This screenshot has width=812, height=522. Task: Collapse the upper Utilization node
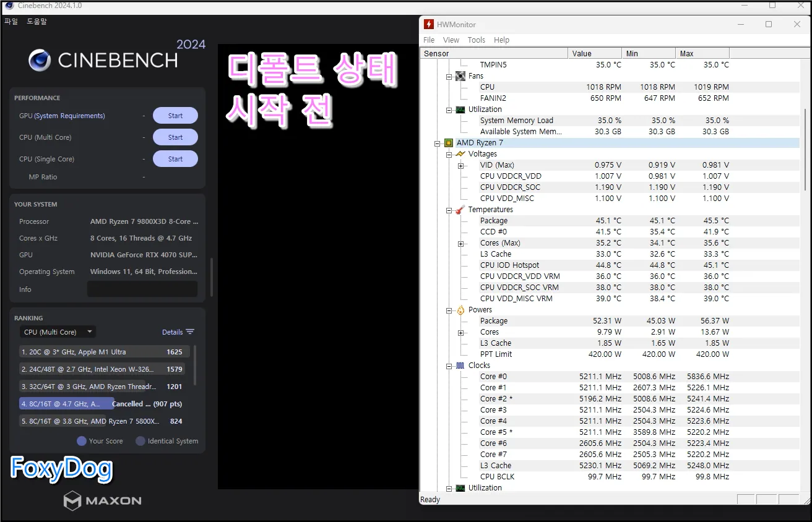click(x=449, y=109)
